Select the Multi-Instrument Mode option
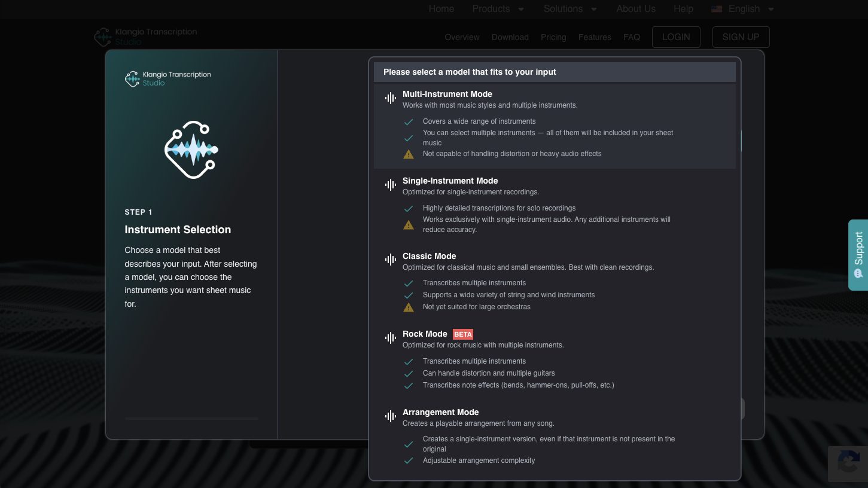Image resolution: width=868 pixels, height=488 pixels. (x=555, y=126)
